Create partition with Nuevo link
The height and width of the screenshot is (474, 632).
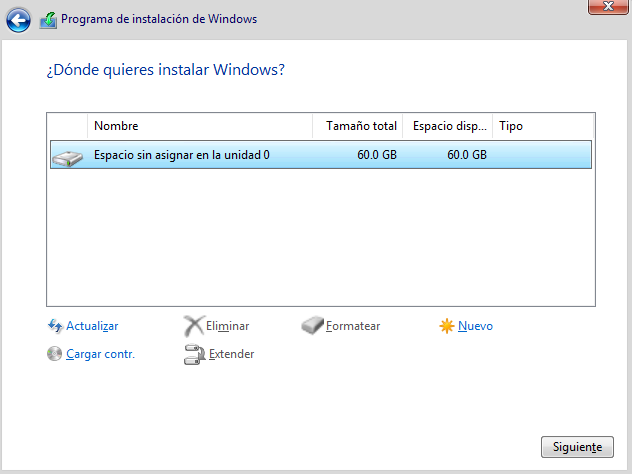(x=475, y=326)
